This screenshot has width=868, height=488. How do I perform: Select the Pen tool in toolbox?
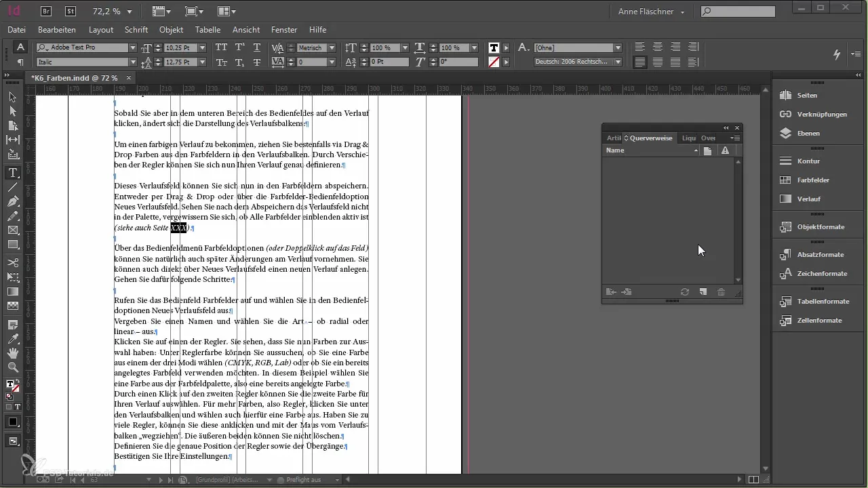pos(13,202)
